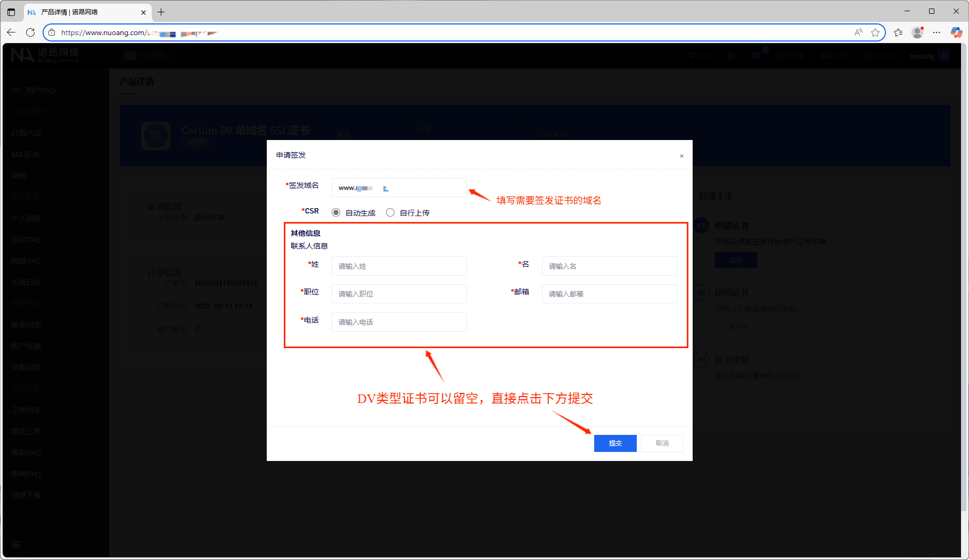Click the 签发域名 input field
Screen dimensions: 969x560
coord(399,187)
